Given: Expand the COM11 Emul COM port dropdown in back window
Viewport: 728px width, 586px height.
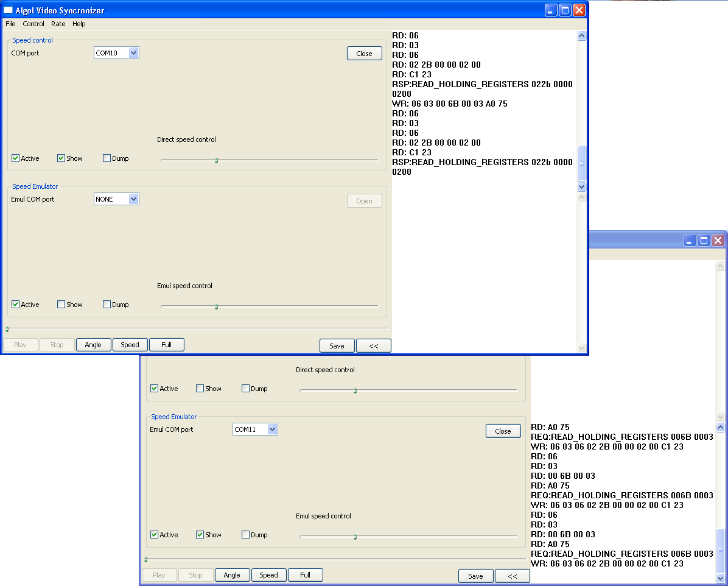Looking at the screenshot, I should click(272, 429).
